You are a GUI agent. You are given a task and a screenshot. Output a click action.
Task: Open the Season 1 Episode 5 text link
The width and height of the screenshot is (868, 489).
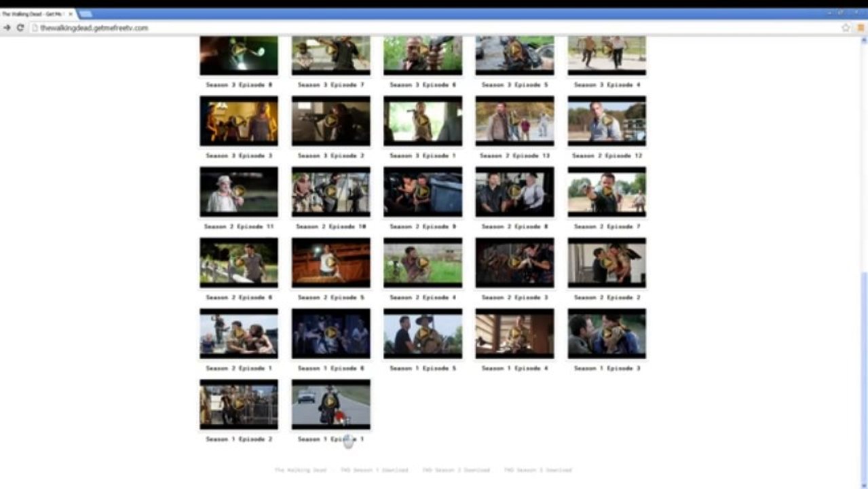click(x=423, y=368)
